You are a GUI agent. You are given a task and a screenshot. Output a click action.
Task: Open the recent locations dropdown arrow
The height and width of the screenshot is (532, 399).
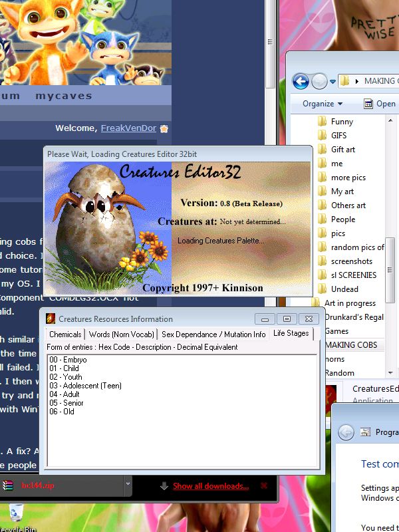click(332, 82)
